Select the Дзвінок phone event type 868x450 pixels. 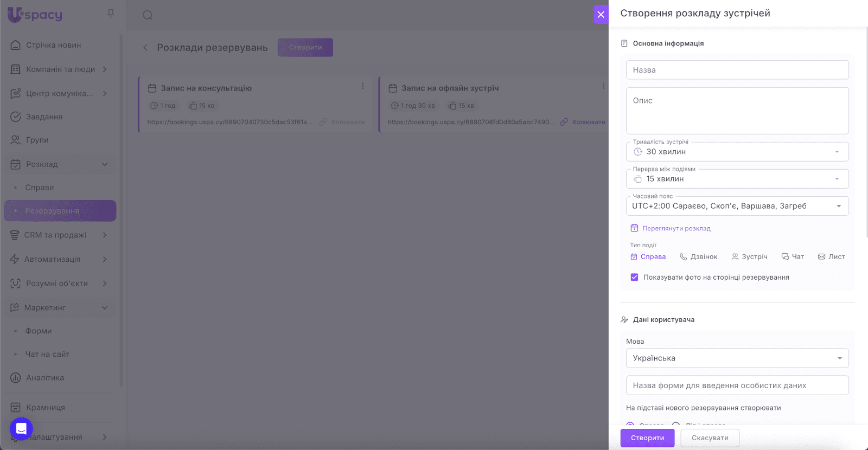(x=698, y=257)
